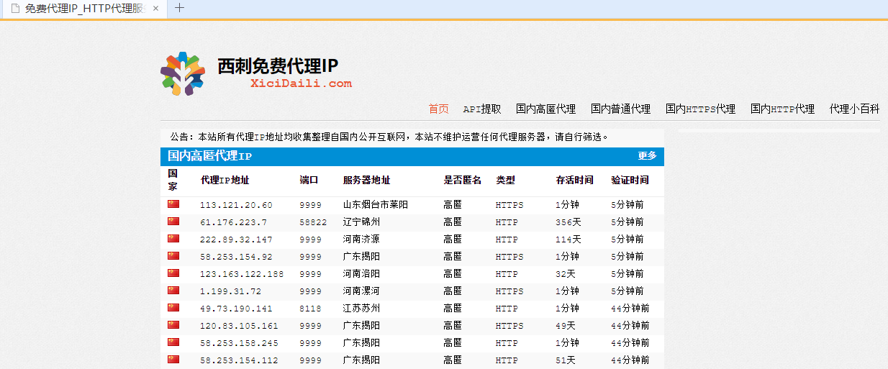This screenshot has width=888, height=369.
Task: Click server location 河南洛阳
Action: (361, 274)
